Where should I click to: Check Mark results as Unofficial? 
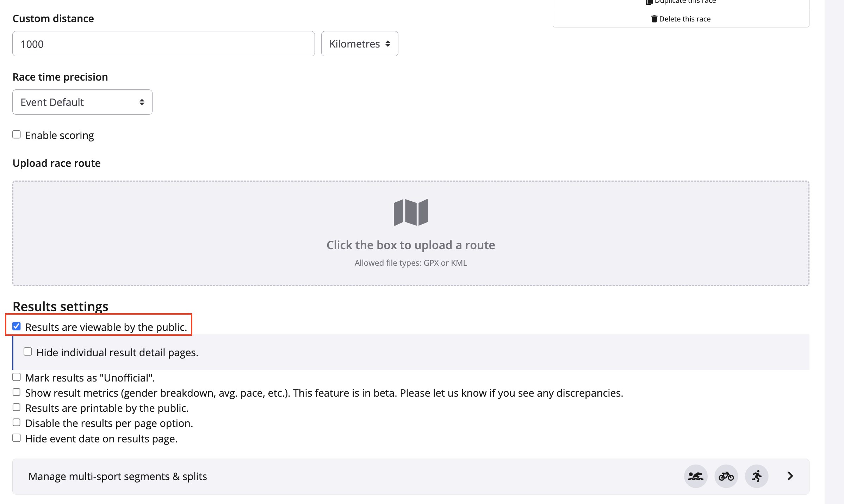17,377
